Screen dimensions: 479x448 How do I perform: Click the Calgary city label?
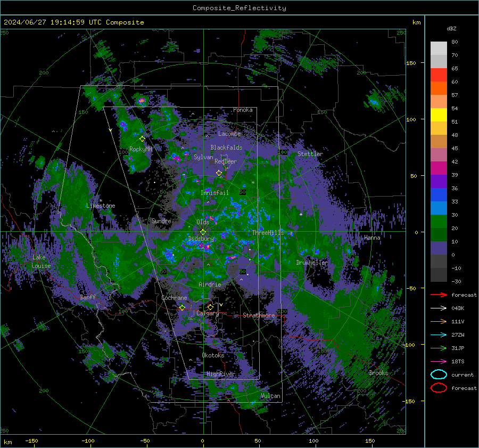pos(208,313)
